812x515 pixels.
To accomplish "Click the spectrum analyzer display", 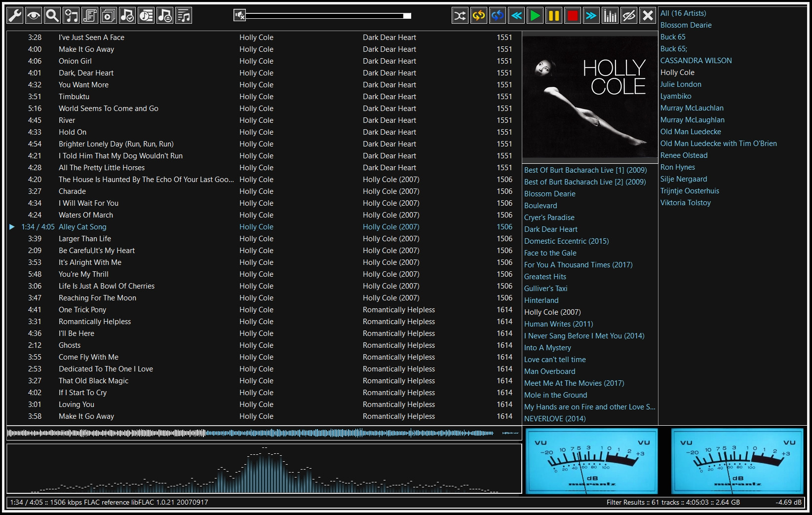I will coord(264,468).
